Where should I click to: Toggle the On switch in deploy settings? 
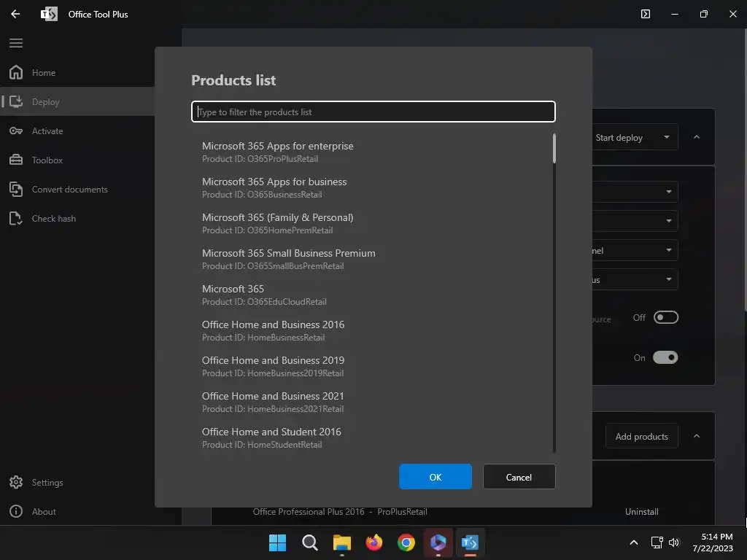tap(665, 357)
